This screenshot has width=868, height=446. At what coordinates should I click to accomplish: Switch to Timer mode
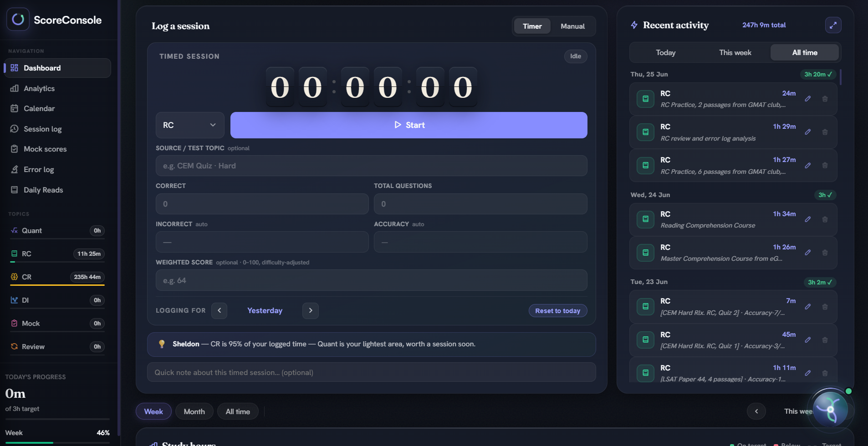(532, 26)
